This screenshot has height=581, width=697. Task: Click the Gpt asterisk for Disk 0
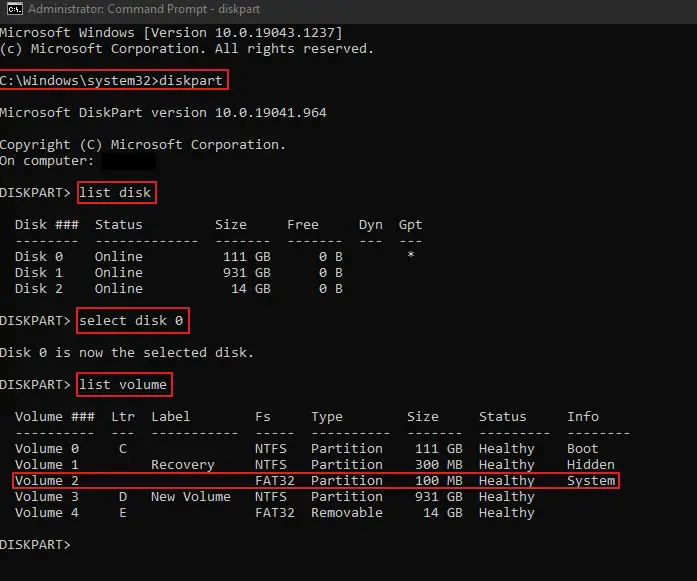pos(411,255)
